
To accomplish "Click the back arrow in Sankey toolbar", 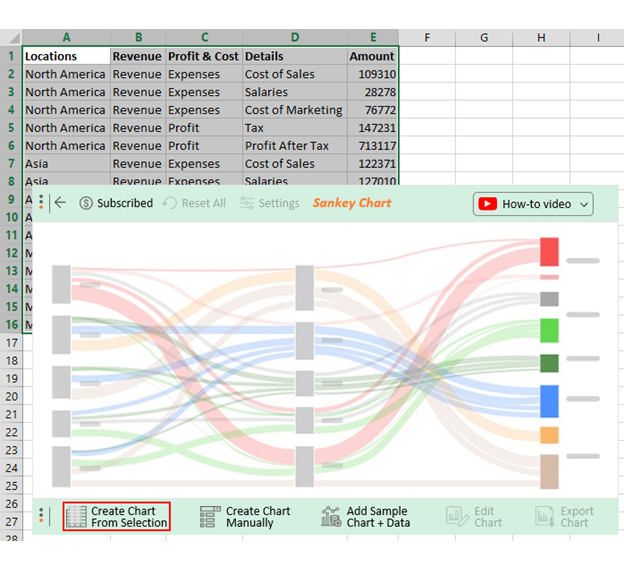I will 60,203.
